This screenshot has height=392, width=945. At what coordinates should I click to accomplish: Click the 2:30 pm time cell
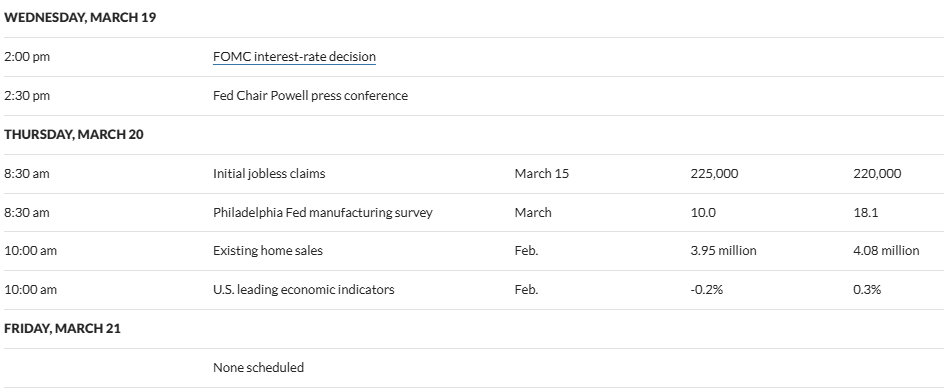pos(27,96)
